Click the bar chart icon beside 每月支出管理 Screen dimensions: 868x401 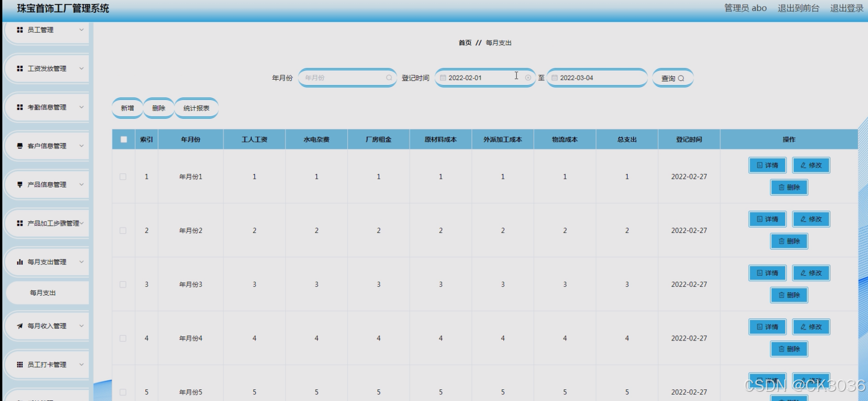point(20,262)
